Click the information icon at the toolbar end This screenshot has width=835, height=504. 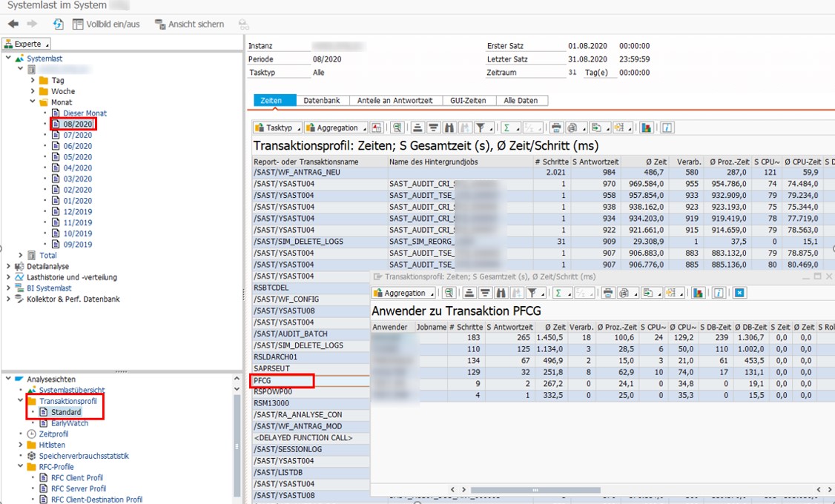coord(665,127)
